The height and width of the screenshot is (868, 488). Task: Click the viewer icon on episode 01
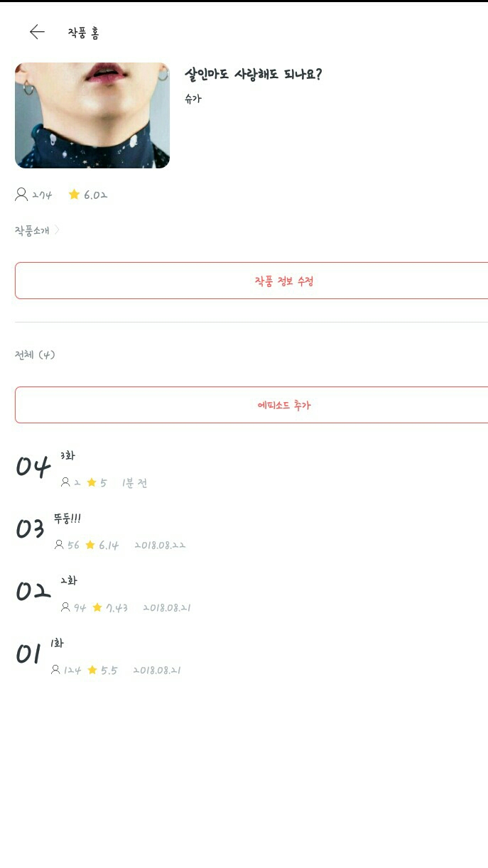click(55, 670)
